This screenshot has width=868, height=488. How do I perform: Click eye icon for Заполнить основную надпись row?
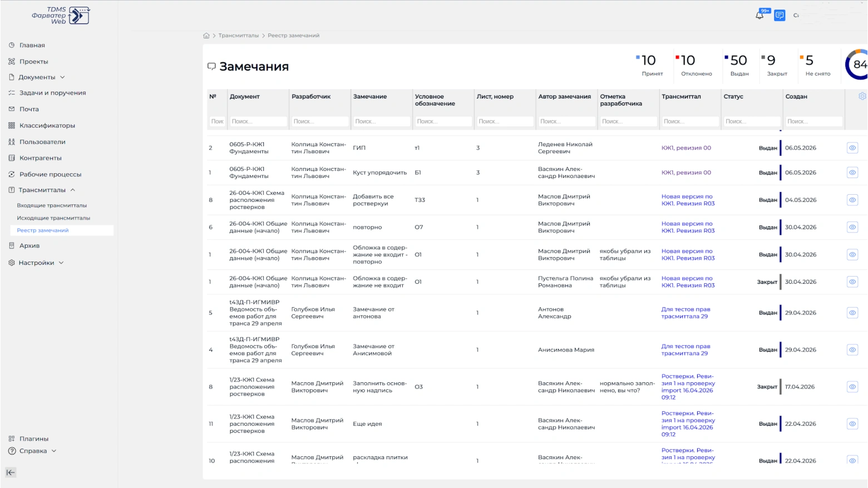click(852, 387)
